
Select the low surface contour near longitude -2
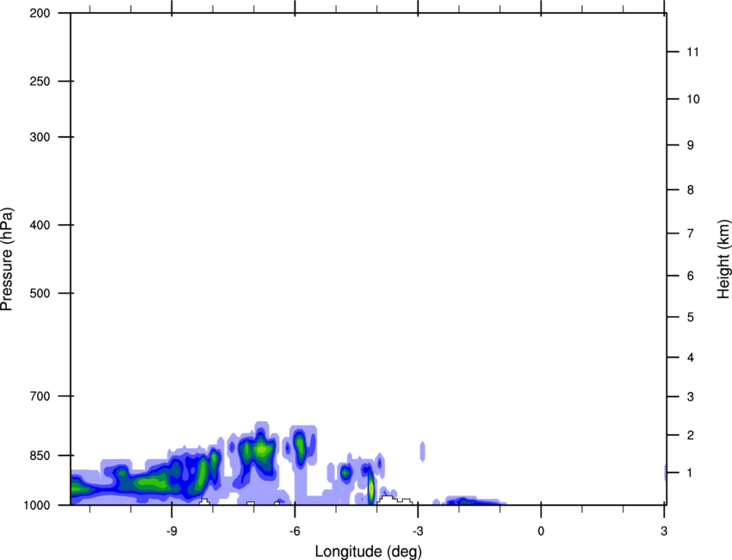pyautogui.click(x=465, y=501)
